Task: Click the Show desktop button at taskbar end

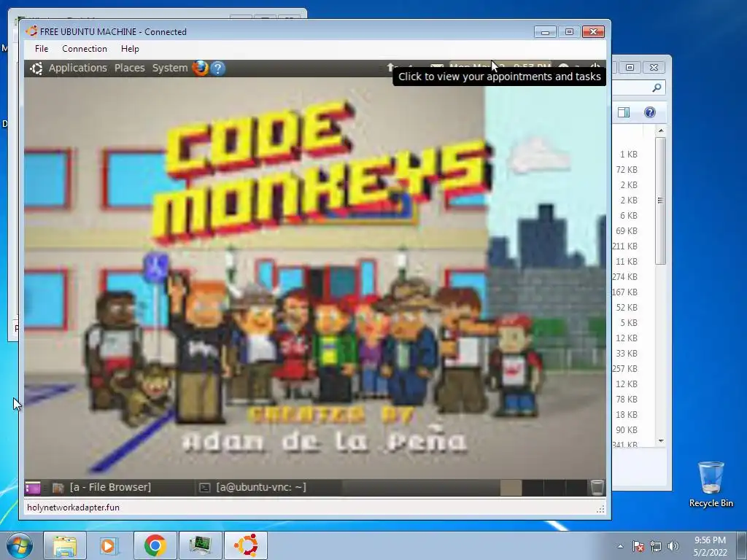Action: point(743,545)
